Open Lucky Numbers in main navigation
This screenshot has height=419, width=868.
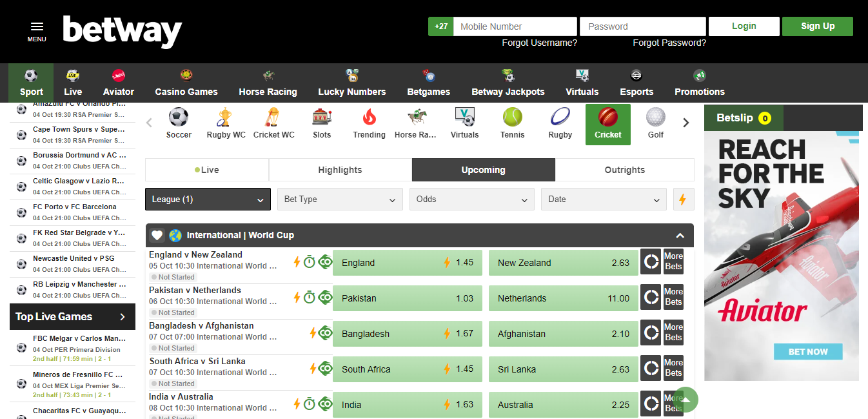click(x=352, y=83)
